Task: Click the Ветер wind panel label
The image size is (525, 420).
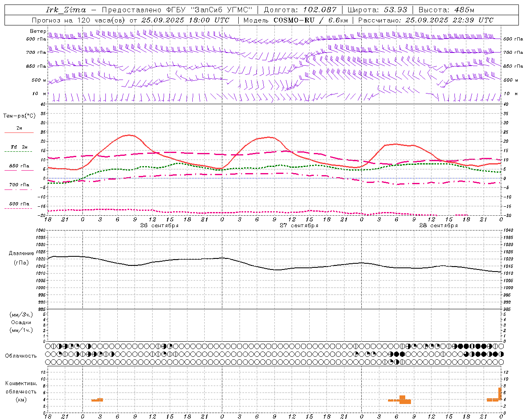Action: (38, 32)
